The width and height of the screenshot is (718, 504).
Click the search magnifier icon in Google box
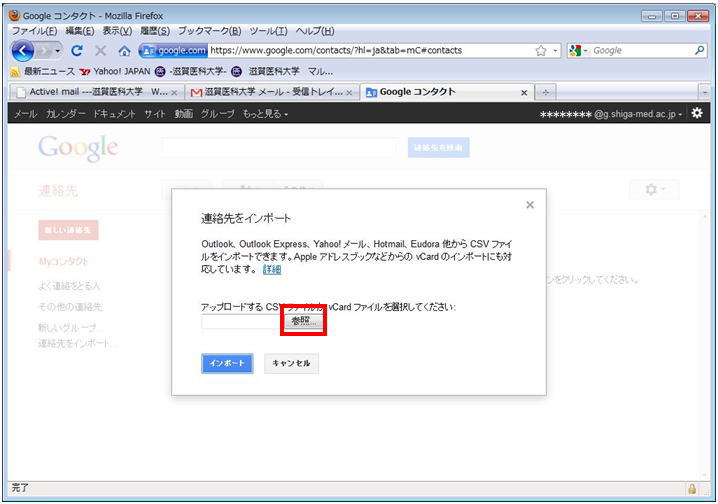point(699,50)
